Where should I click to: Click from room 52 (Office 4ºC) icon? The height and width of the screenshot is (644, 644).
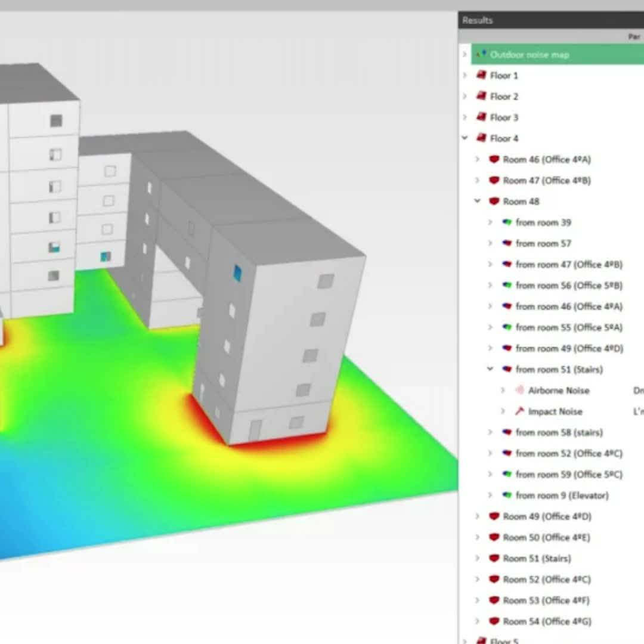(x=507, y=453)
